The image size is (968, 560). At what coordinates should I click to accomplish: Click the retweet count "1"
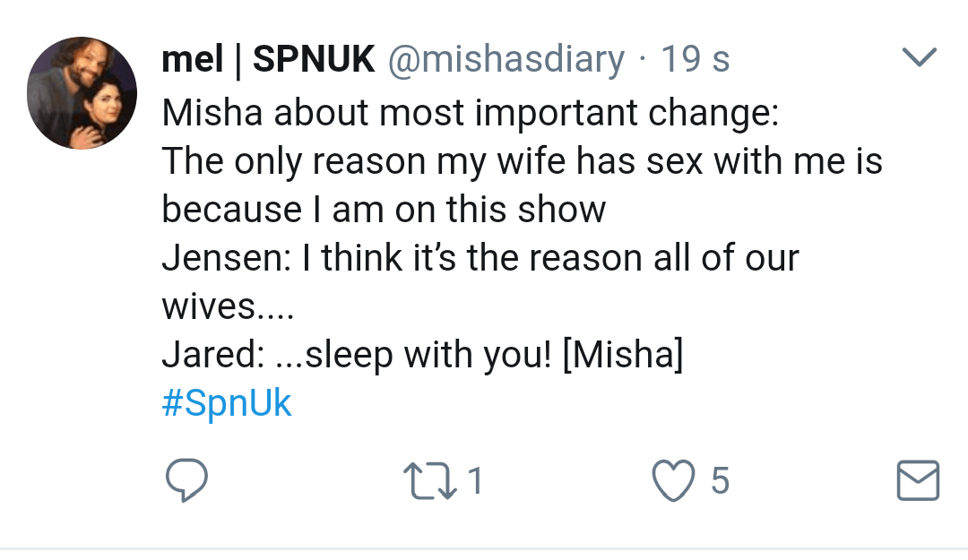click(x=476, y=482)
